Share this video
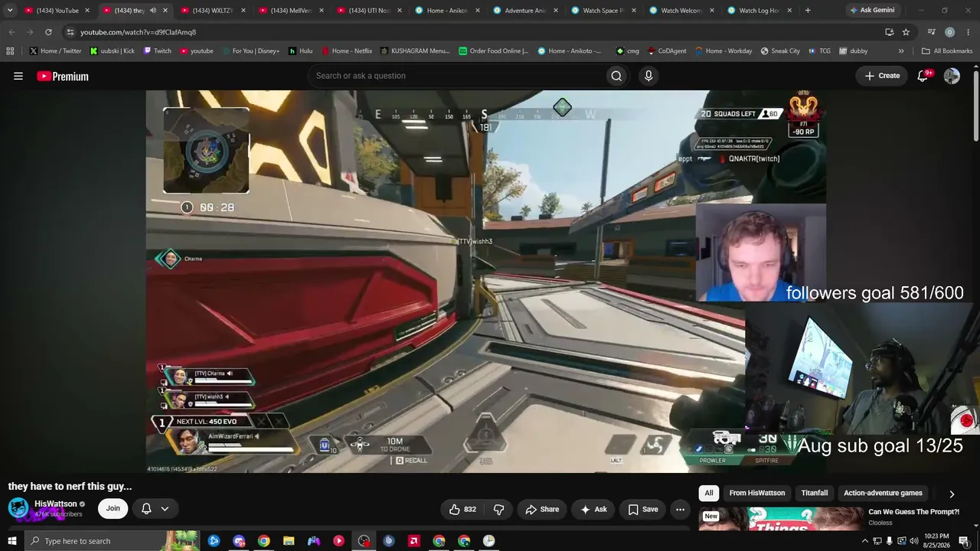980x551 pixels. (x=542, y=510)
